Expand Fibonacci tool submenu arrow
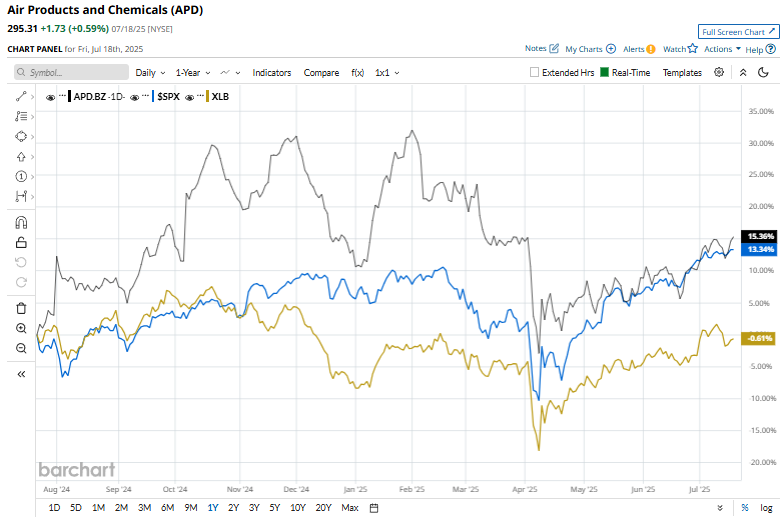The image size is (781, 523). click(x=32, y=117)
